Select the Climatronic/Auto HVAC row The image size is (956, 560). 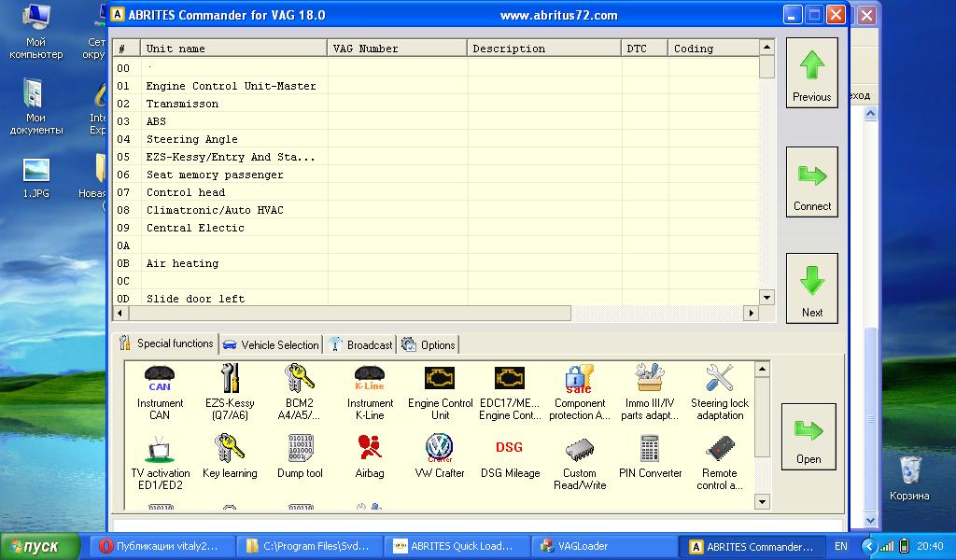[436, 210]
